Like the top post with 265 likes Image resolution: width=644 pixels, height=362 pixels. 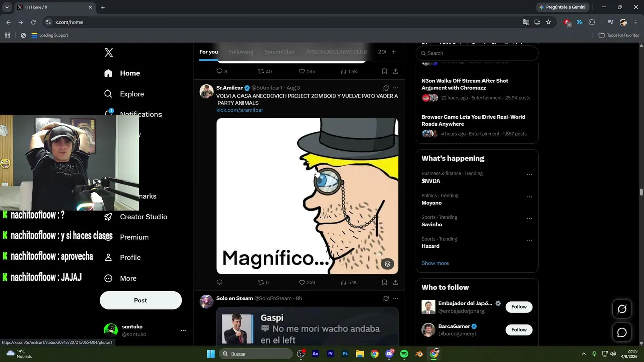pyautogui.click(x=307, y=71)
